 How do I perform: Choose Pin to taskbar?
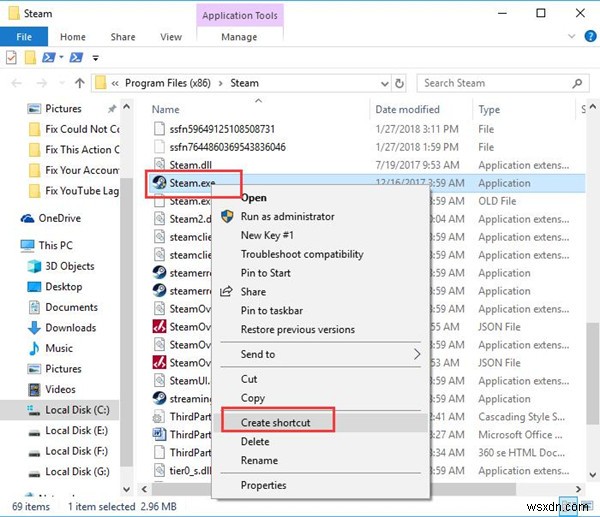pyautogui.click(x=272, y=310)
